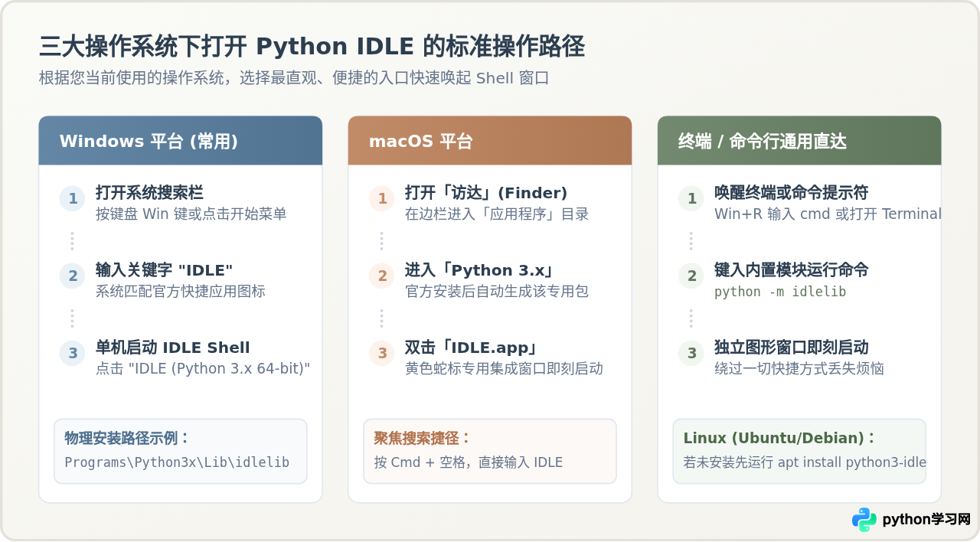Click the main title about Python IDLE 标准操作路径
This screenshot has width=980, height=542.
click(x=312, y=47)
